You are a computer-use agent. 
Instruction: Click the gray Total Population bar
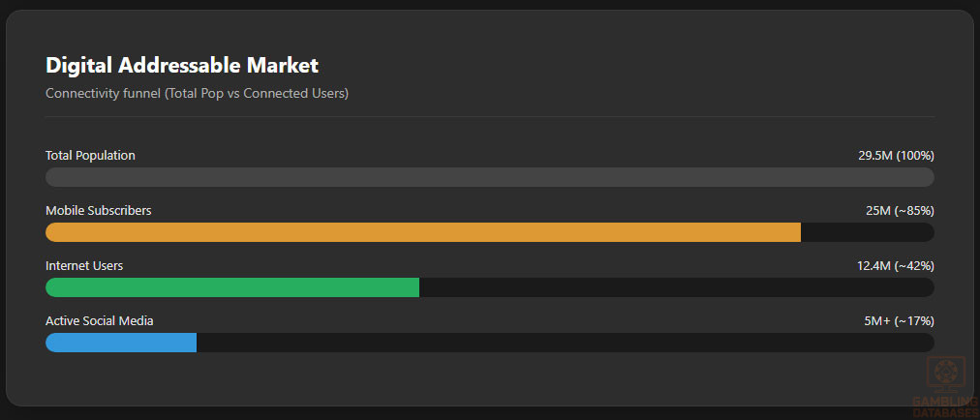[x=489, y=177]
